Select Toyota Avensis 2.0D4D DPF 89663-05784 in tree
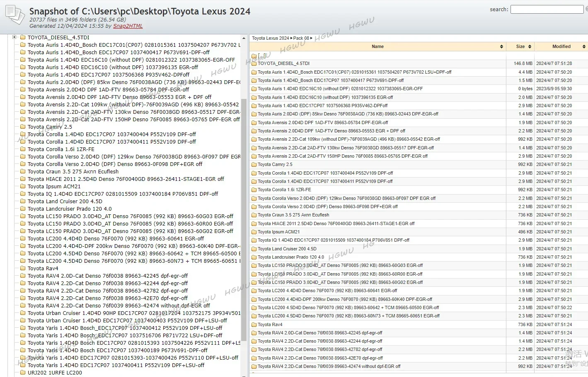The height and width of the screenshot is (377, 588). pos(108,89)
